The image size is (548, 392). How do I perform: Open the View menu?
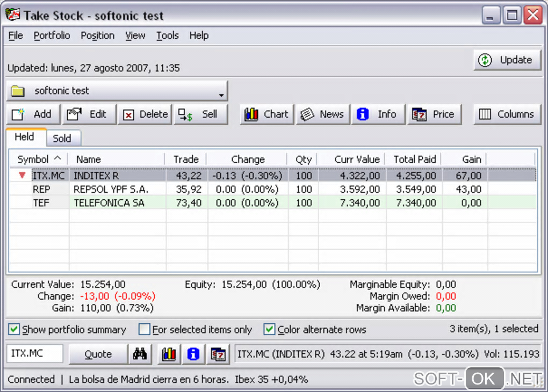point(135,35)
